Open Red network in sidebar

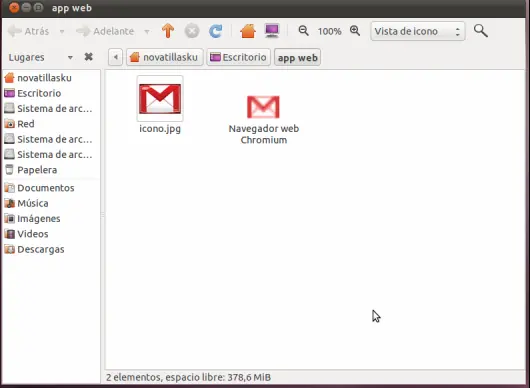pyautogui.click(x=51, y=124)
